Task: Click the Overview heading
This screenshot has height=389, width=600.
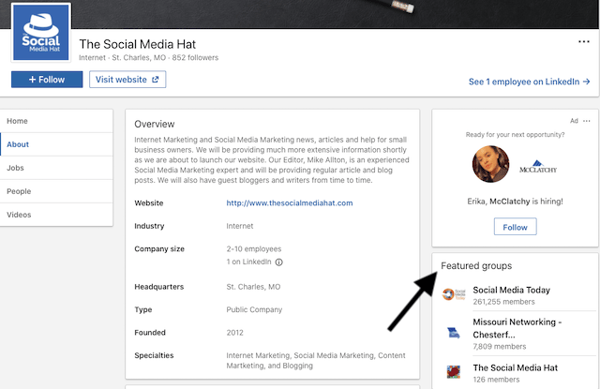Action: (x=154, y=124)
